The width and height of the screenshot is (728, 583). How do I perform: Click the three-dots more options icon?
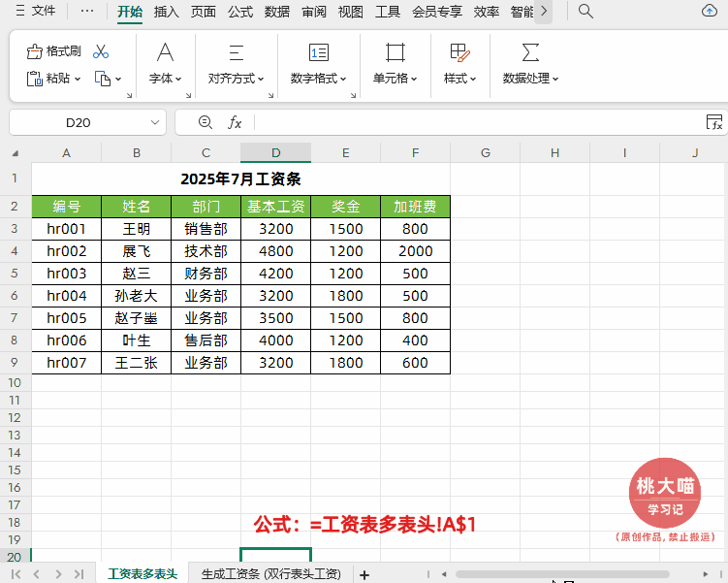pyautogui.click(x=87, y=11)
